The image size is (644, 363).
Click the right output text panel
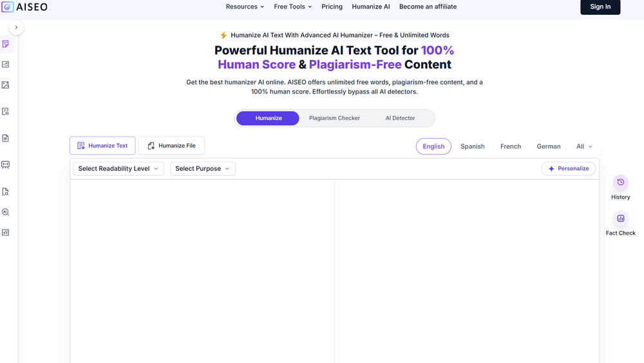point(466,271)
